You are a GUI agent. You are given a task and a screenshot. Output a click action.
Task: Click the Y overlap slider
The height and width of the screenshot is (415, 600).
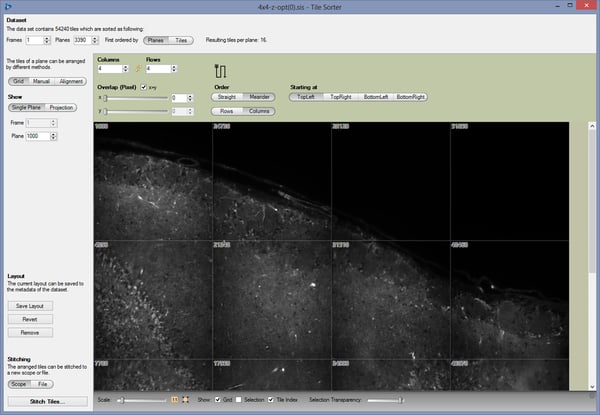(x=135, y=111)
